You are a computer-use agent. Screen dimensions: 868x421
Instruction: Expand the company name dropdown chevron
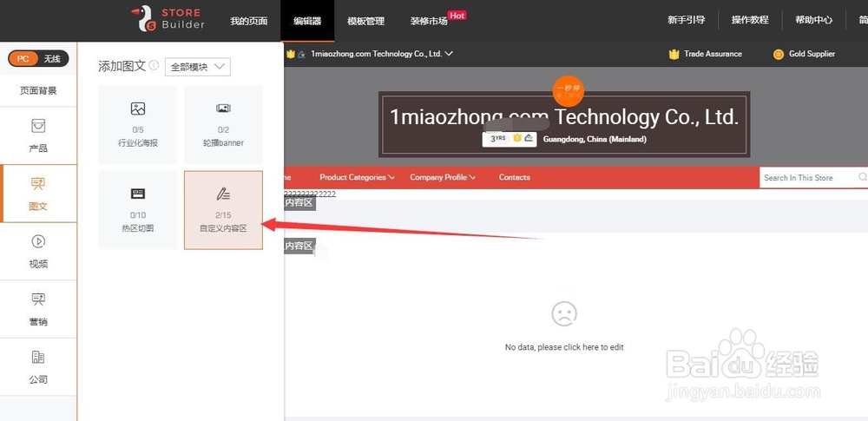pyautogui.click(x=449, y=54)
